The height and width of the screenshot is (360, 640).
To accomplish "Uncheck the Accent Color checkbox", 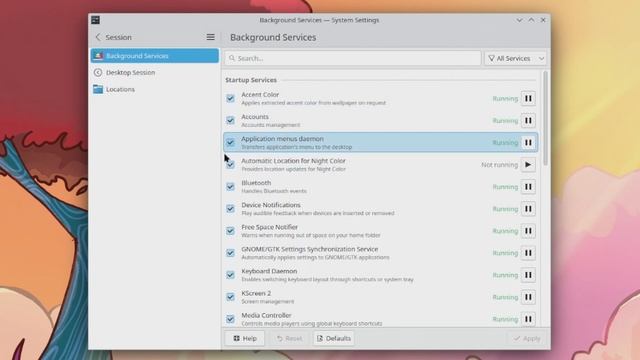I will 230,98.
